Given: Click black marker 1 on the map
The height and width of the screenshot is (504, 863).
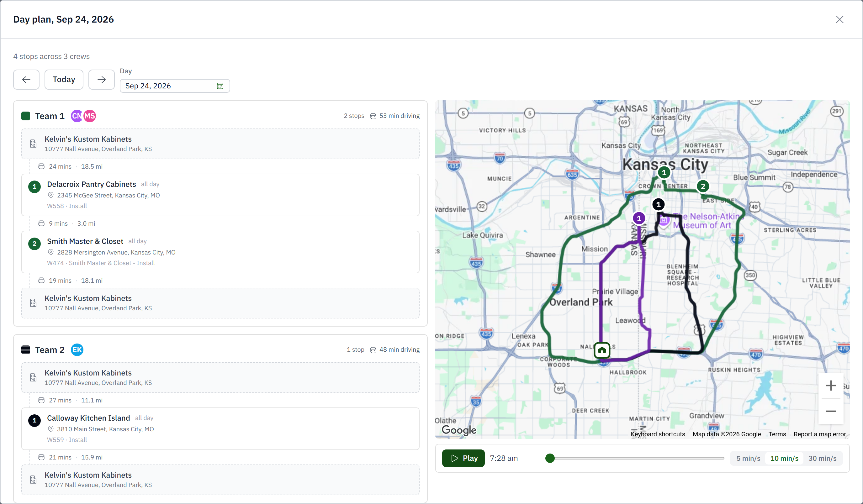Looking at the screenshot, I should (658, 204).
